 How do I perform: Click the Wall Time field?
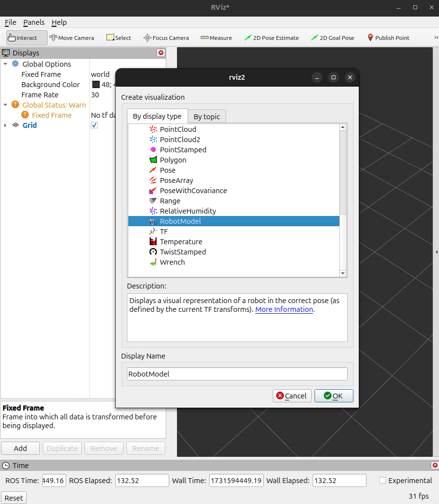(236, 481)
